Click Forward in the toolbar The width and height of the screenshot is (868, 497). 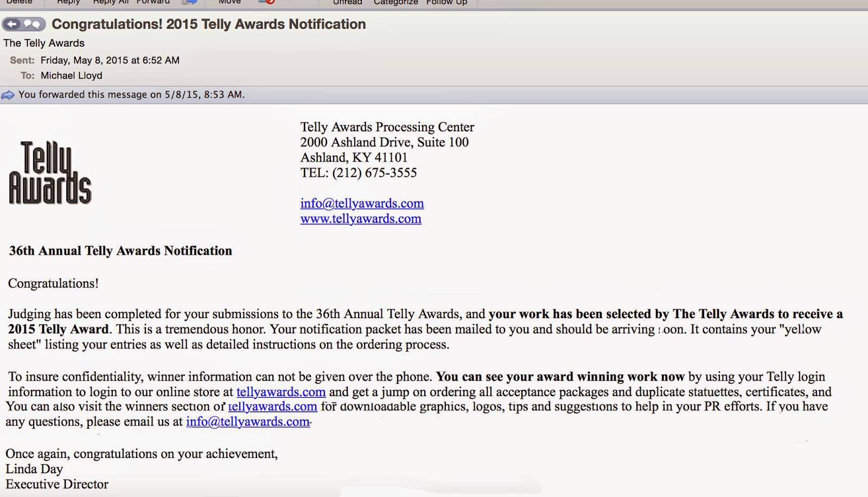click(153, 2)
